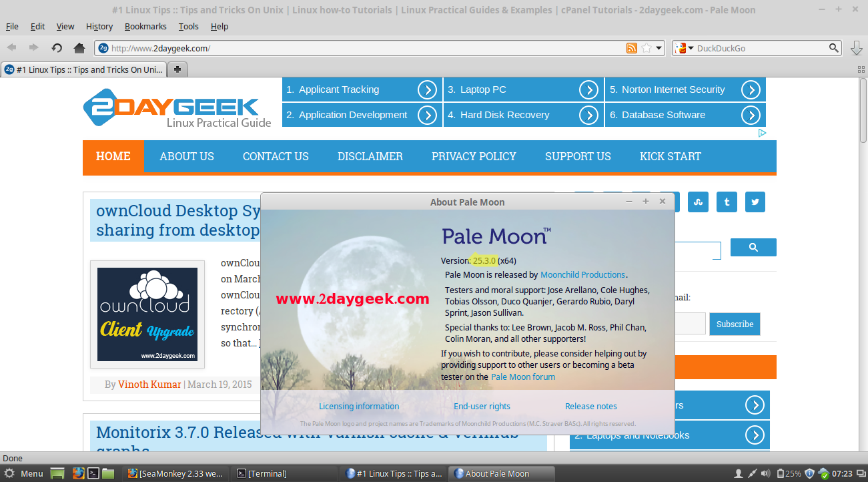Expand the DuckDuckGo search engine selector
This screenshot has height=482, width=868.
coord(684,48)
